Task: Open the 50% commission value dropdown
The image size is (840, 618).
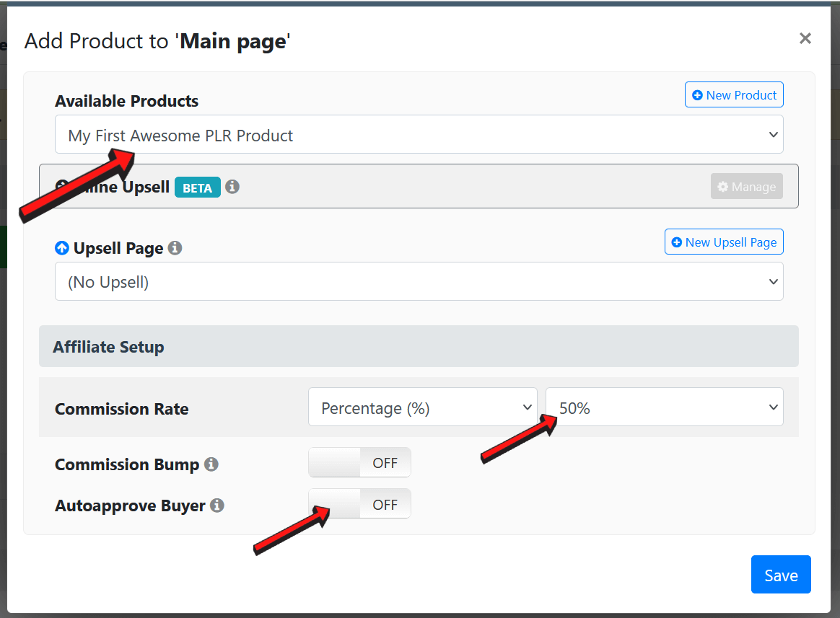Action: [x=664, y=408]
